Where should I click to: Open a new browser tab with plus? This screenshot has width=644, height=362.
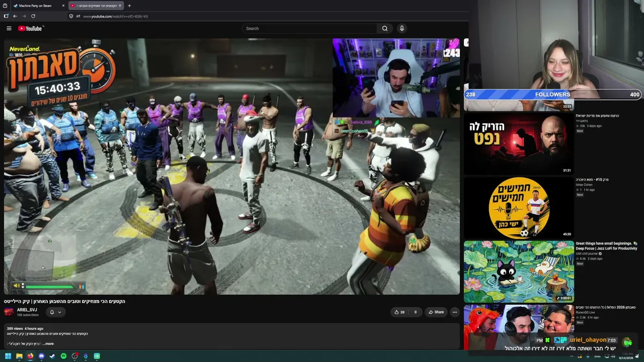(x=129, y=6)
